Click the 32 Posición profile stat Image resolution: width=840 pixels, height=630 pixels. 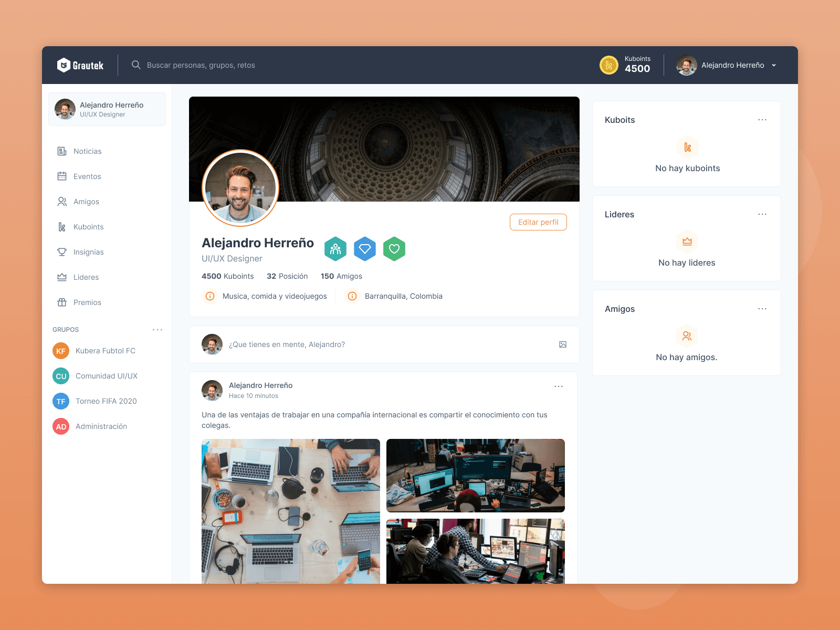(x=287, y=276)
